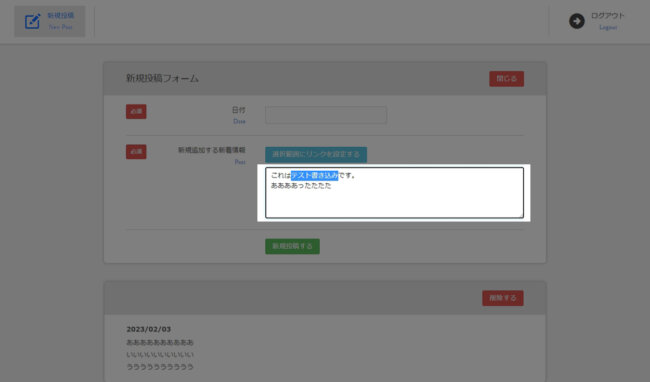650x382 pixels.
Task: Focus the 日付 date input field
Action: pyautogui.click(x=326, y=115)
